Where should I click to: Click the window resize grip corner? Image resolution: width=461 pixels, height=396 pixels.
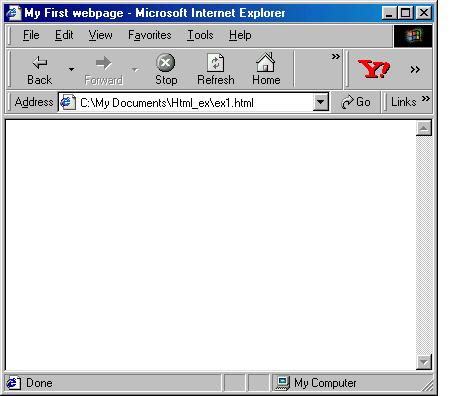coord(427,385)
